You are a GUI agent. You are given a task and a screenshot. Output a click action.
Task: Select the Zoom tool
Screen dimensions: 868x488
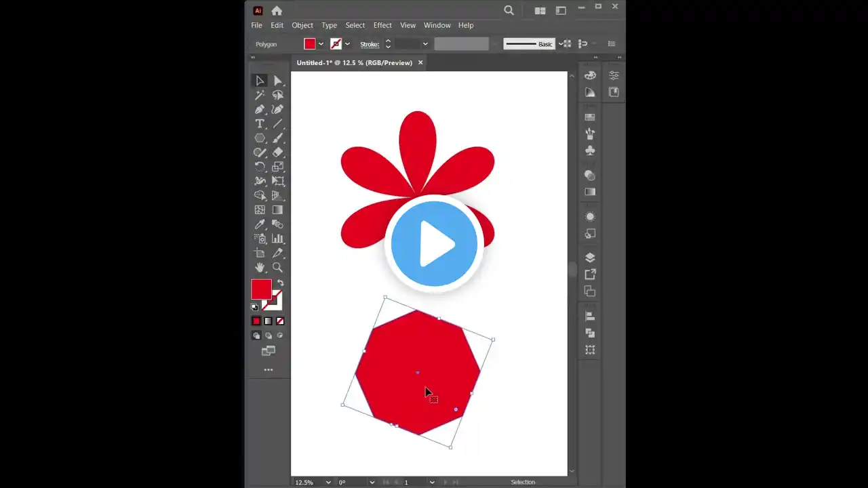click(277, 268)
